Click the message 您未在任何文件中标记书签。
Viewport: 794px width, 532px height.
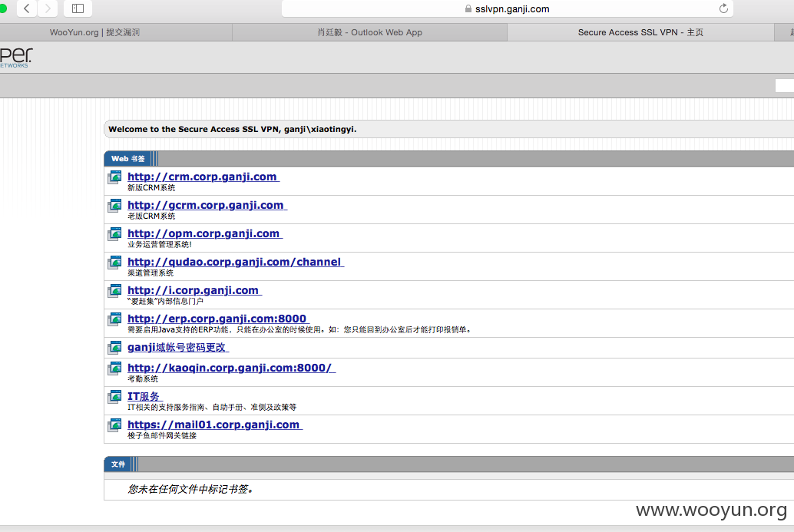click(x=190, y=489)
